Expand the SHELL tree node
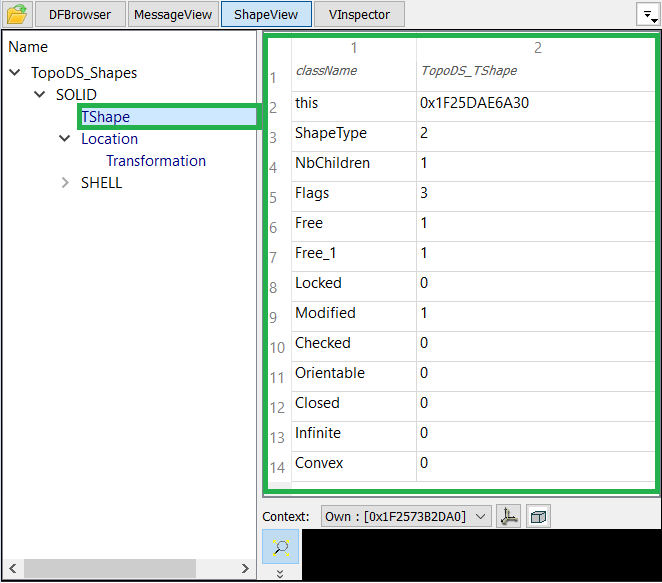Image resolution: width=662 pixels, height=583 pixels. point(65,183)
